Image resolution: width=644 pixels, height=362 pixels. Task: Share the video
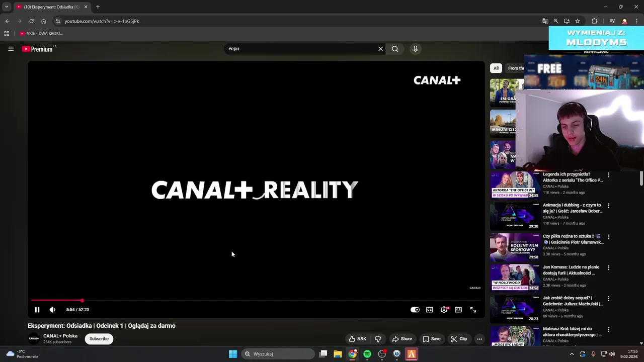[x=402, y=339]
